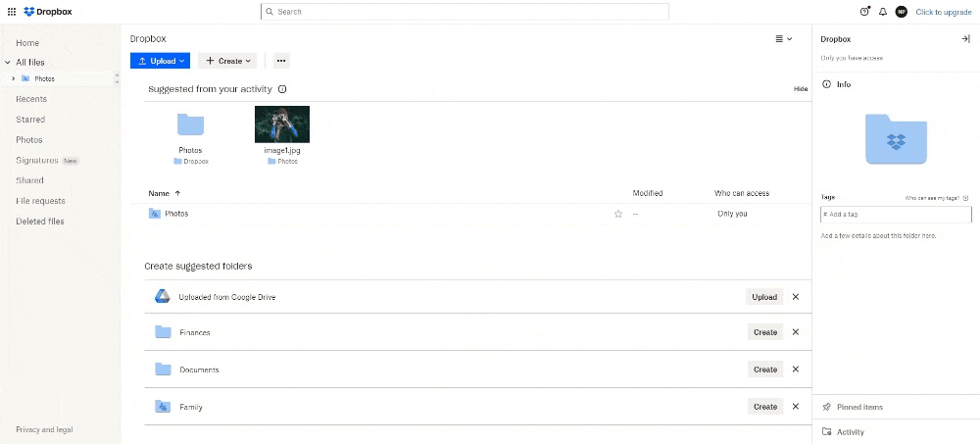The width and height of the screenshot is (980, 444).
Task: Open the Upload dropdown
Action: tap(161, 61)
